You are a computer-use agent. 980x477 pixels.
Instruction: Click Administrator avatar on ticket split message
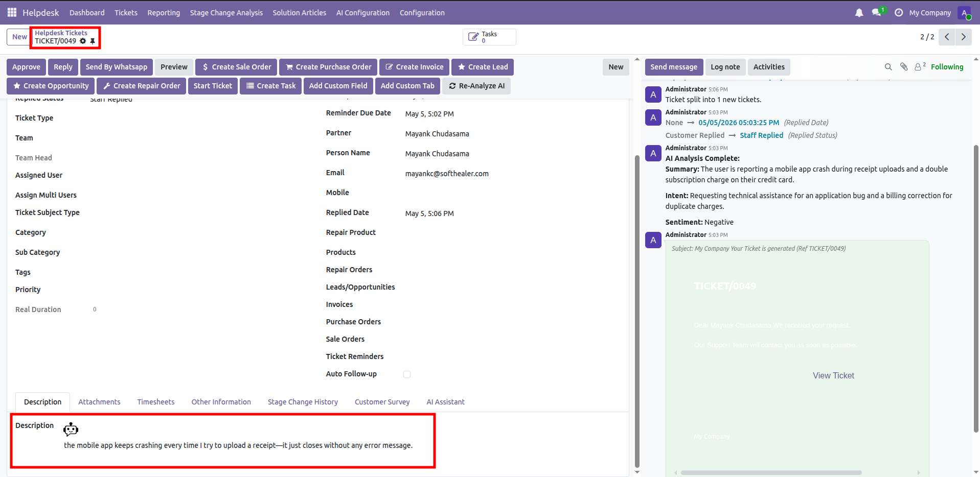653,94
